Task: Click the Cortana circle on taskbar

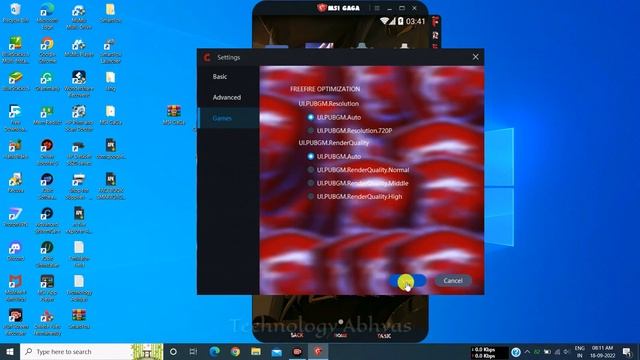Action: point(173,351)
